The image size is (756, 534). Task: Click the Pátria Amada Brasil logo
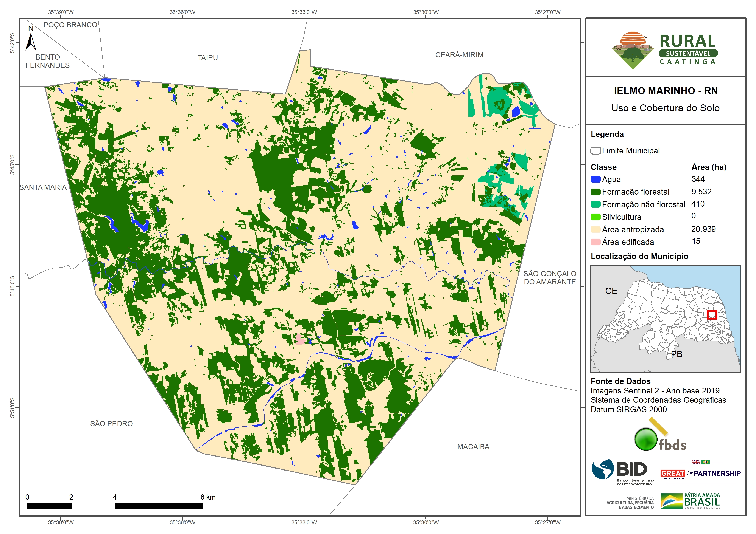click(691, 501)
